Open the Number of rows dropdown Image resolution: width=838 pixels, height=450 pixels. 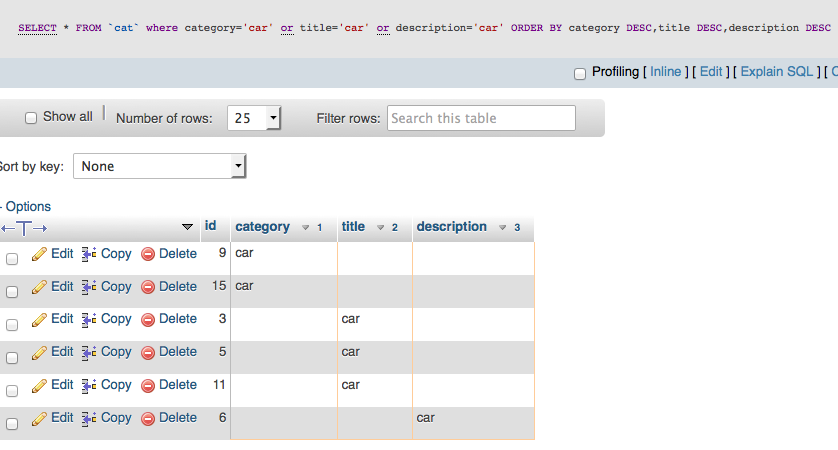[254, 118]
